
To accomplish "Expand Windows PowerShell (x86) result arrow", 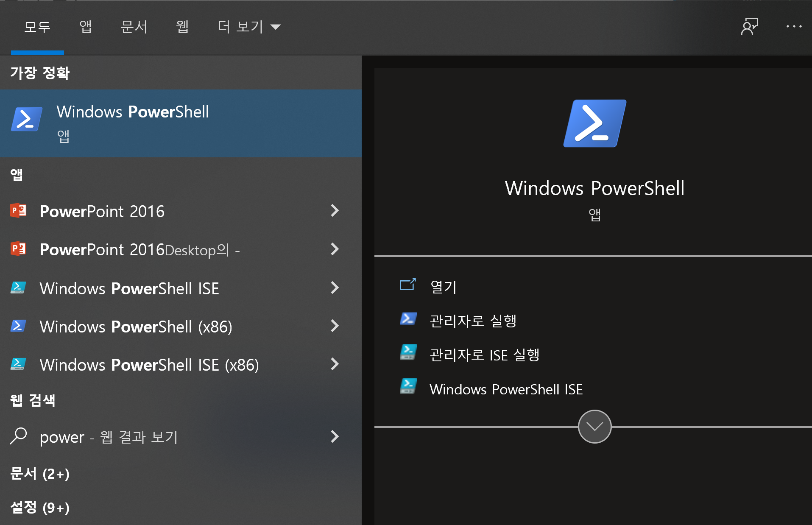I will click(x=335, y=326).
